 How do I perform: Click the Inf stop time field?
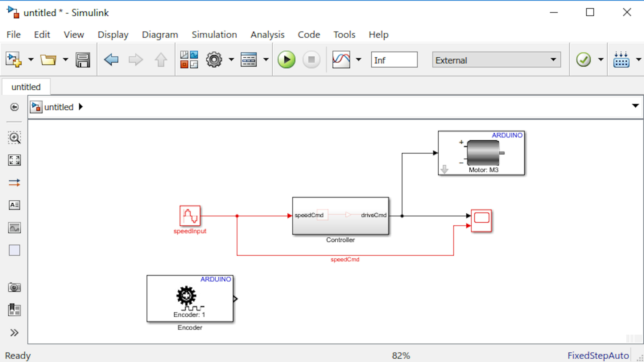(394, 60)
